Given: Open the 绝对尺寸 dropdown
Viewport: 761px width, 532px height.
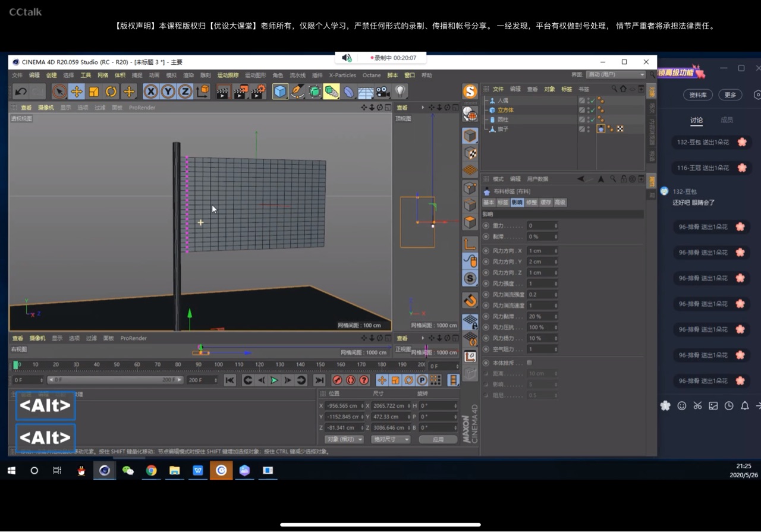Looking at the screenshot, I should [x=391, y=439].
